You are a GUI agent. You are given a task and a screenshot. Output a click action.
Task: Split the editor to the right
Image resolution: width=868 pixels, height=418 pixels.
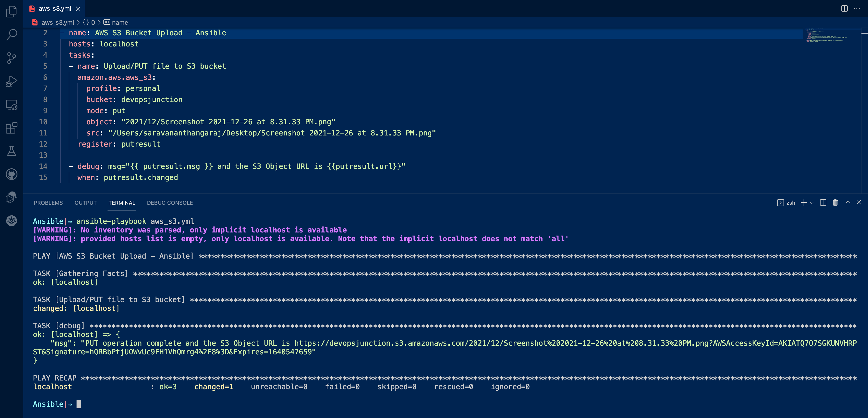pos(844,9)
